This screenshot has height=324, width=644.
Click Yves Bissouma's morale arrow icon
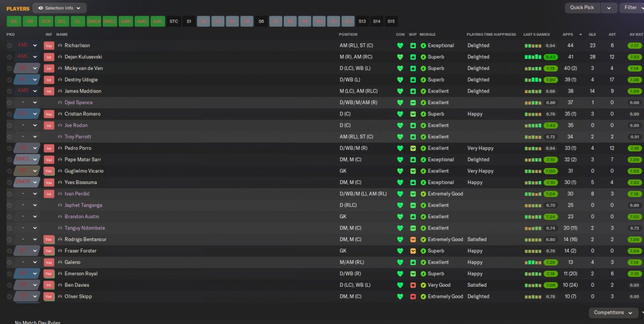pos(423,183)
